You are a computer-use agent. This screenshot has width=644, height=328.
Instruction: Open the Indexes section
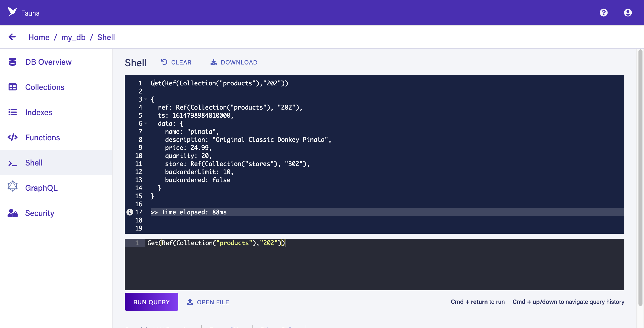38,112
